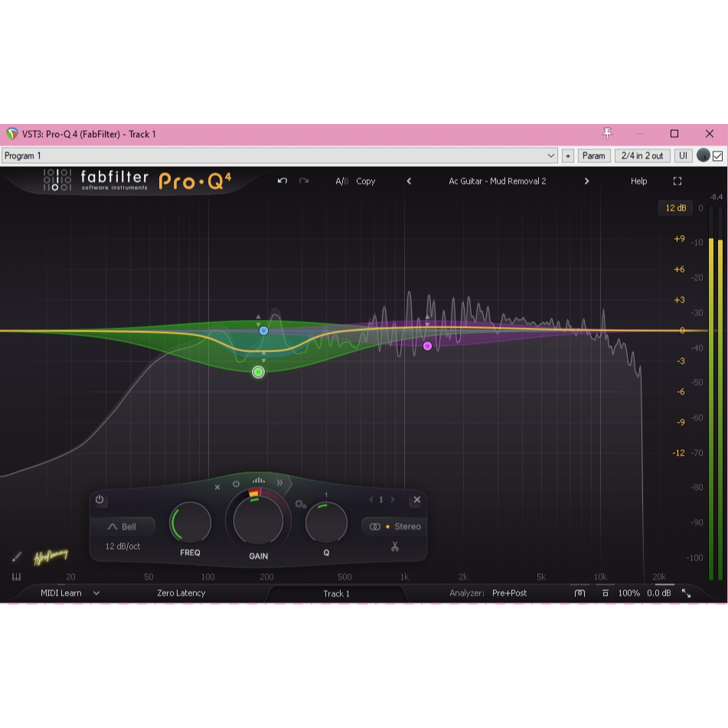Select the purple EQ band dot
The image size is (728, 728).
(x=428, y=346)
